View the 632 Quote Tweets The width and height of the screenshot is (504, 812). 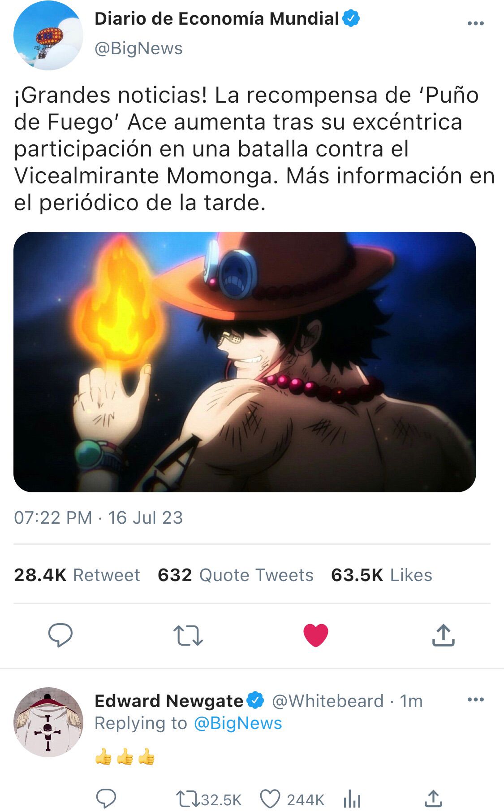236,575
